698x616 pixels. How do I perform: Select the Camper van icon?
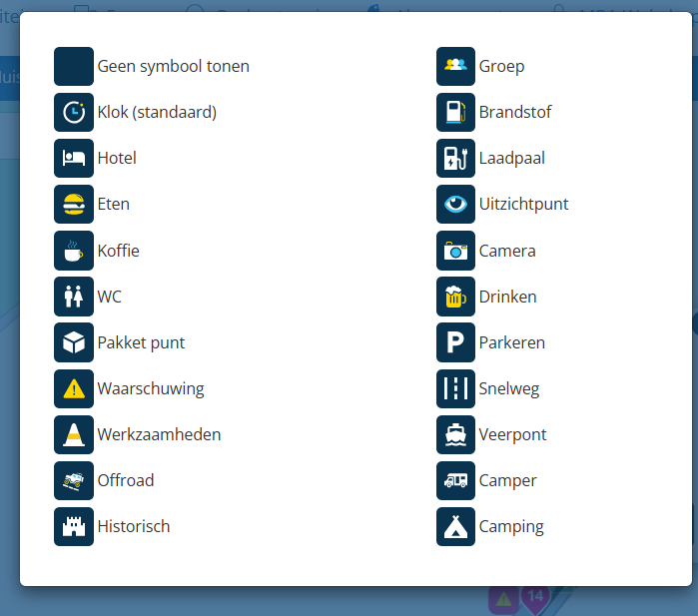455,480
